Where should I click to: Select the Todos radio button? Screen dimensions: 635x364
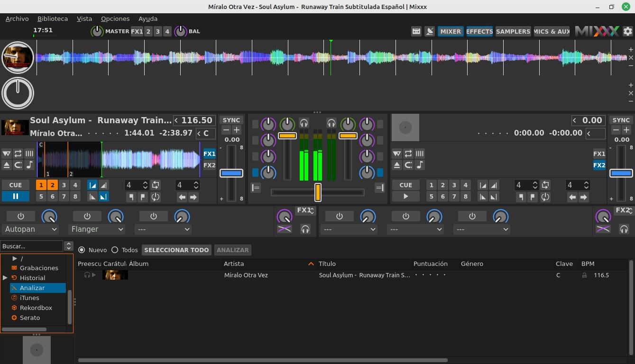point(115,250)
